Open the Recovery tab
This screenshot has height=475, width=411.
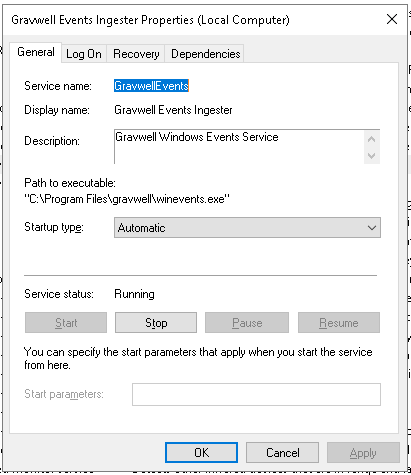click(136, 54)
